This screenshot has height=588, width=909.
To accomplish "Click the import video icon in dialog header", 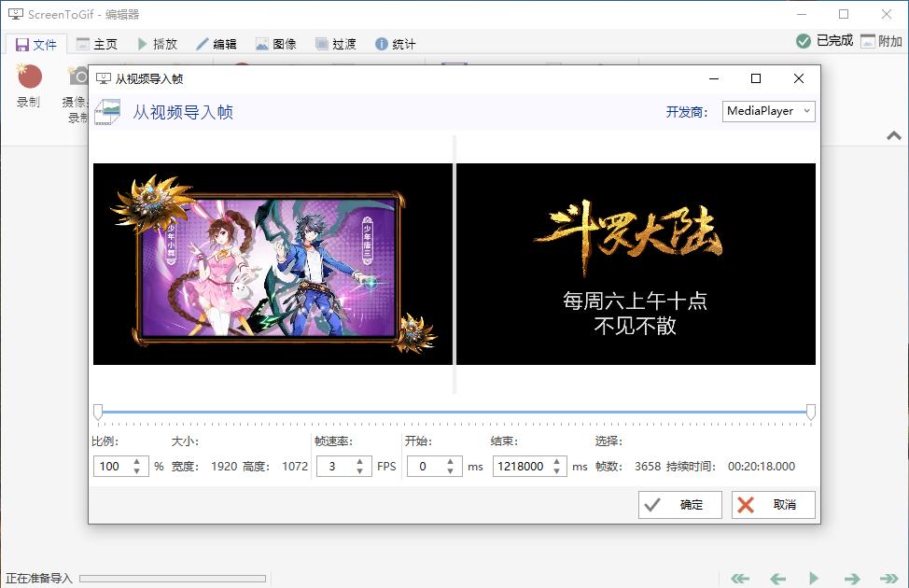I will 109,110.
